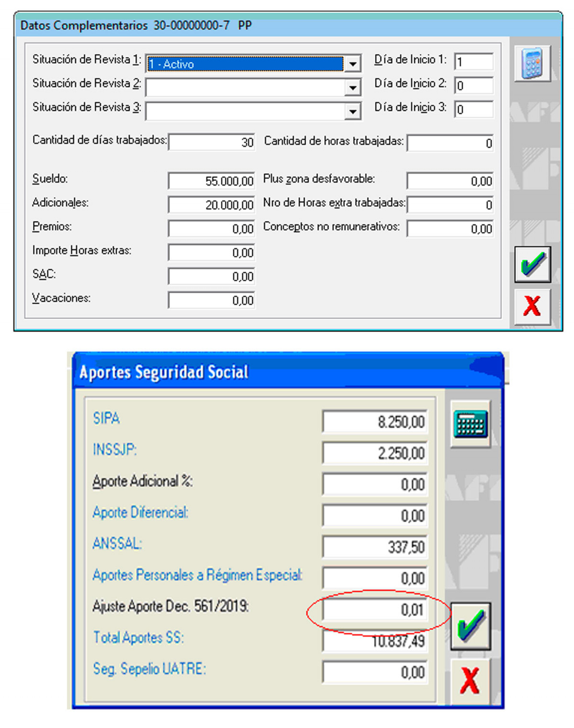Click the Aporte Adicional % field
This screenshot has width=574, height=728.
375,484
